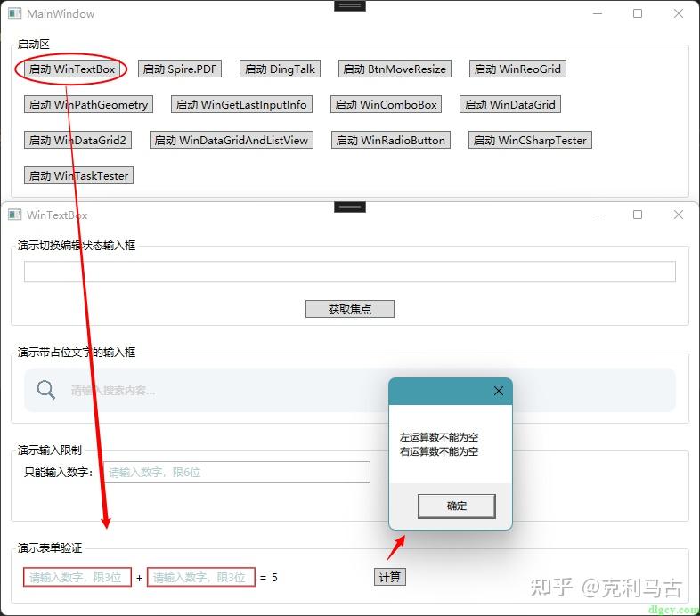Launch the WinReoGrid window
Screen dimensions: 700x616
tap(517, 69)
